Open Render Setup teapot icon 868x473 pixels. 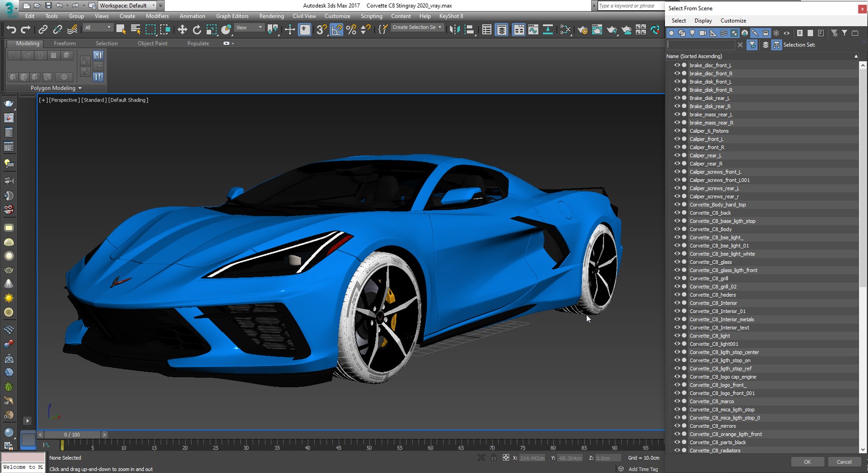tap(582, 30)
